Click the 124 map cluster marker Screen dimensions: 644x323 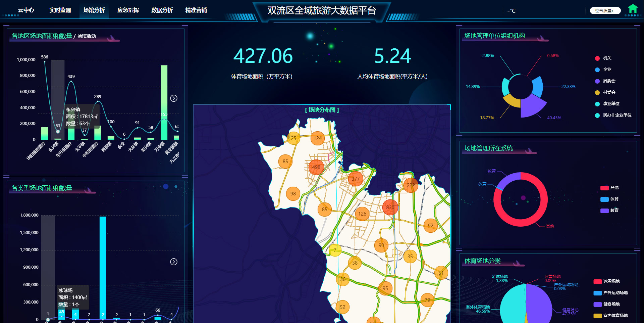coord(318,138)
